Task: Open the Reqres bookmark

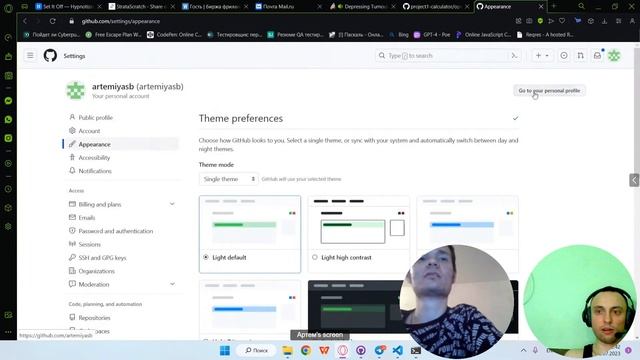Action: click(545, 35)
